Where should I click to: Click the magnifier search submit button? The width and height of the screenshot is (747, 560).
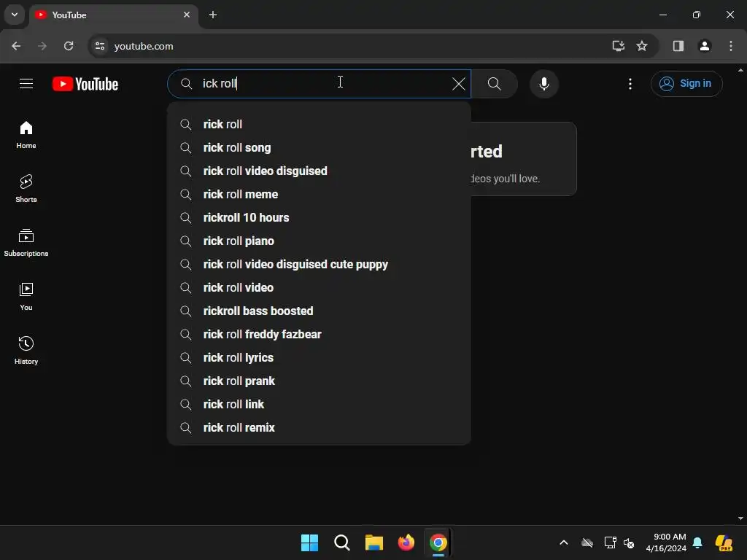pyautogui.click(x=495, y=84)
